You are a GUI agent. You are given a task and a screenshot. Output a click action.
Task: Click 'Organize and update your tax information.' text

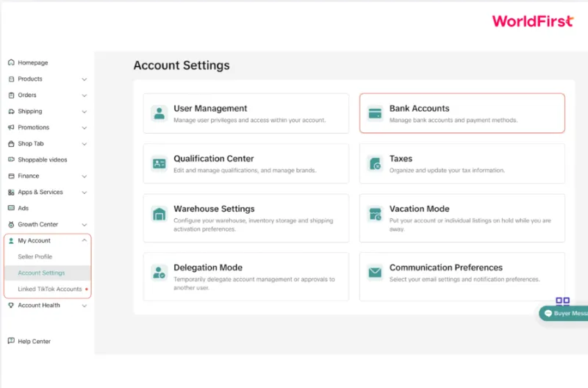(x=447, y=170)
